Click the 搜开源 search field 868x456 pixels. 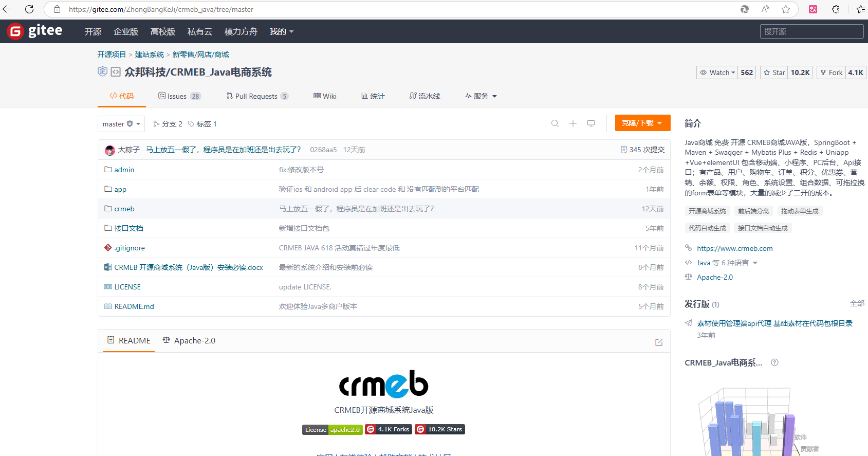tap(811, 31)
